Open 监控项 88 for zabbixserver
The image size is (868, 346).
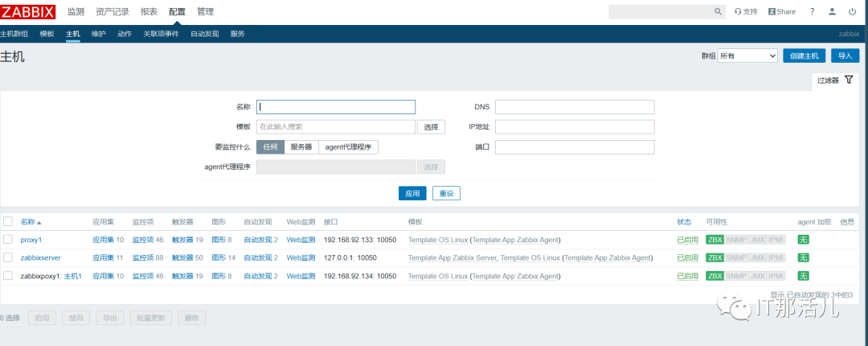pyautogui.click(x=148, y=257)
